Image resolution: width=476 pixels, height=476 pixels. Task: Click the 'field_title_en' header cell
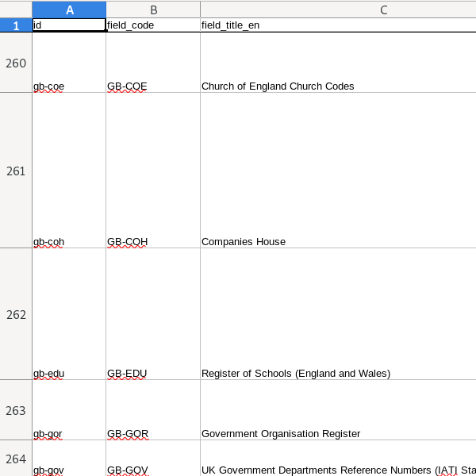pyautogui.click(x=338, y=25)
